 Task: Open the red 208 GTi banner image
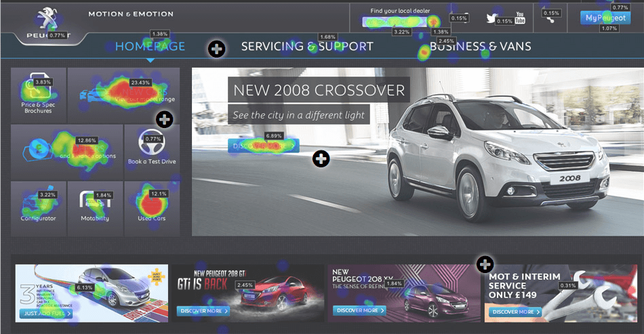coord(249,293)
